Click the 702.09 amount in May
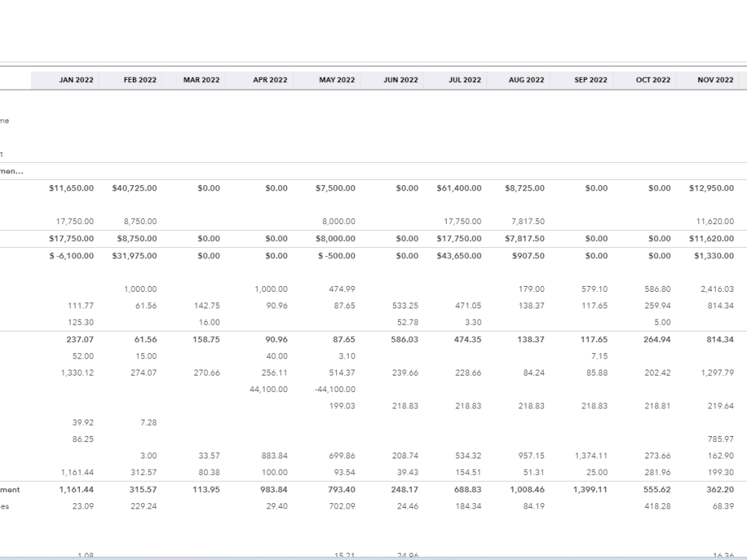Screen dimensions: 747x560 coord(342,506)
